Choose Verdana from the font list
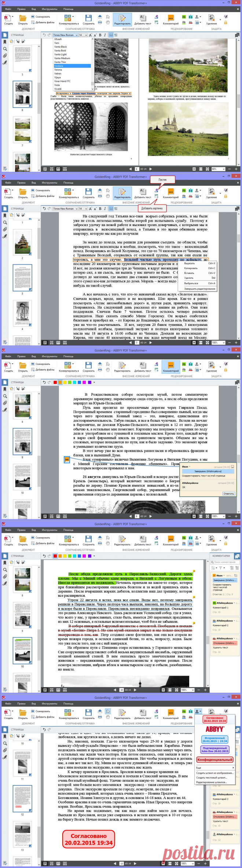The height and width of the screenshot is (868, 242). (x=72, y=66)
